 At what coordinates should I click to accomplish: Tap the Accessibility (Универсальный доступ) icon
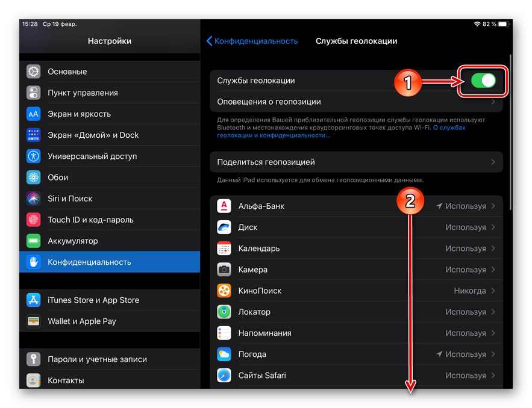[x=33, y=156]
